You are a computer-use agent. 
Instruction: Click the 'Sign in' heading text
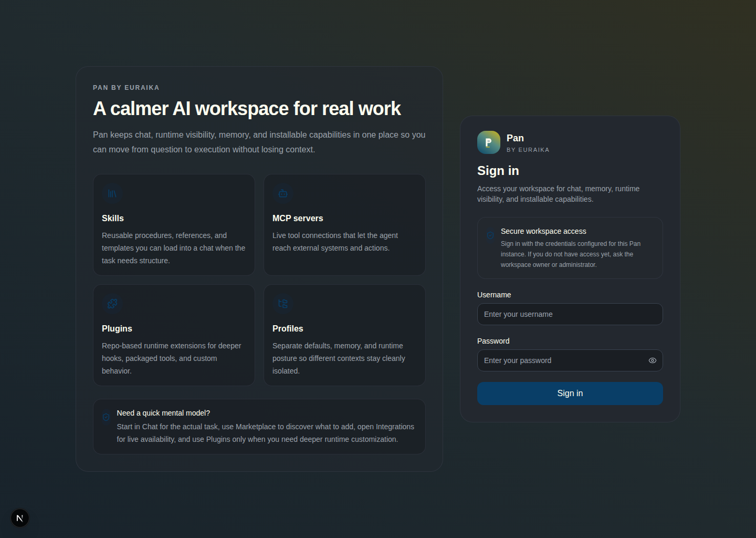[x=498, y=171]
